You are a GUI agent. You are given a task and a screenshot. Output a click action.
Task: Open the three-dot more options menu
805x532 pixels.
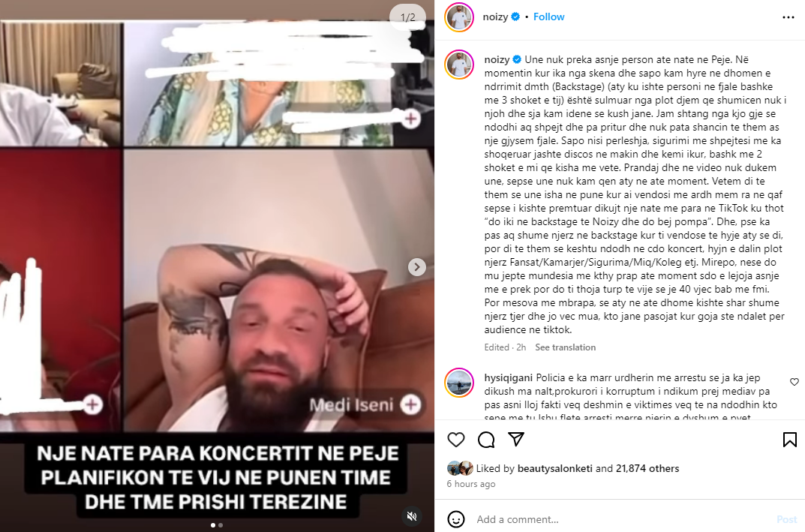(x=788, y=17)
